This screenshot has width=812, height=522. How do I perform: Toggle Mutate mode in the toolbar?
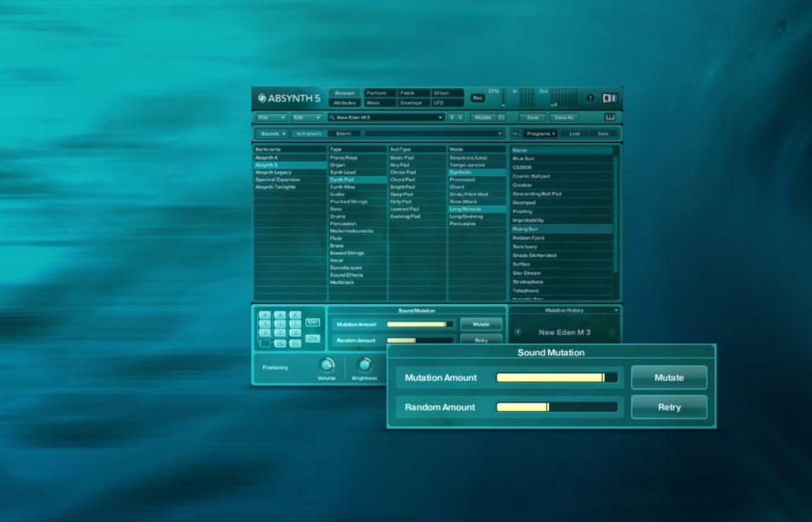[488, 118]
